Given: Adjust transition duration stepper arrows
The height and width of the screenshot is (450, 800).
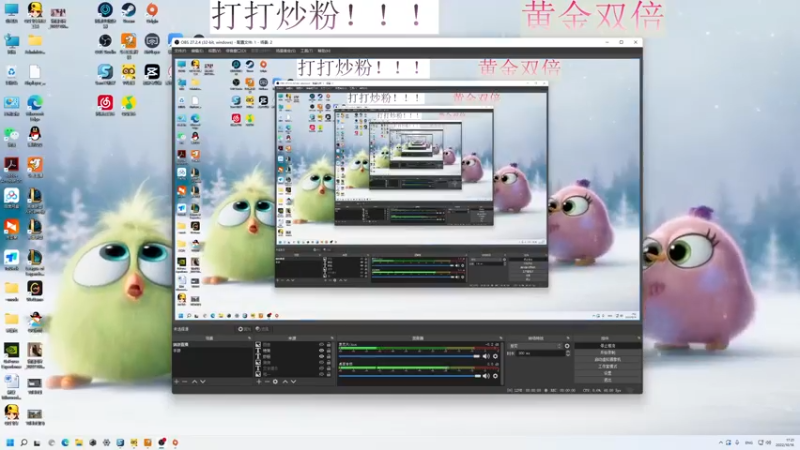Looking at the screenshot, I should [x=568, y=353].
